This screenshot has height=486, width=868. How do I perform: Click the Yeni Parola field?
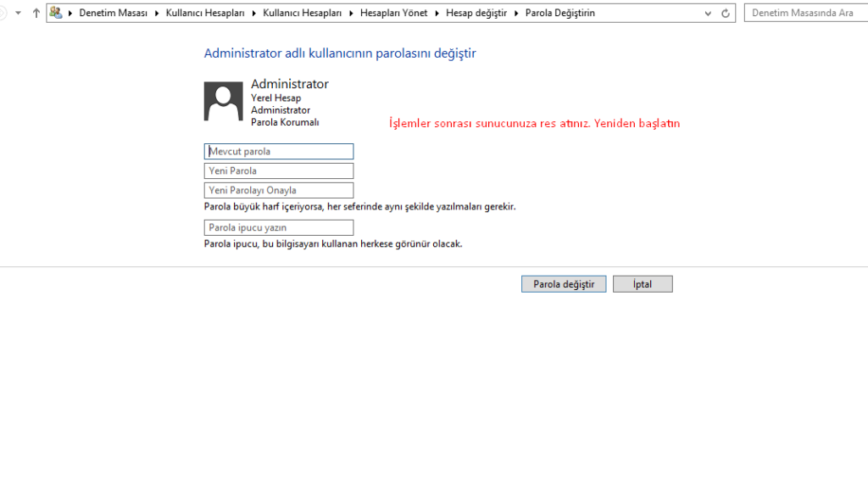[x=278, y=170]
